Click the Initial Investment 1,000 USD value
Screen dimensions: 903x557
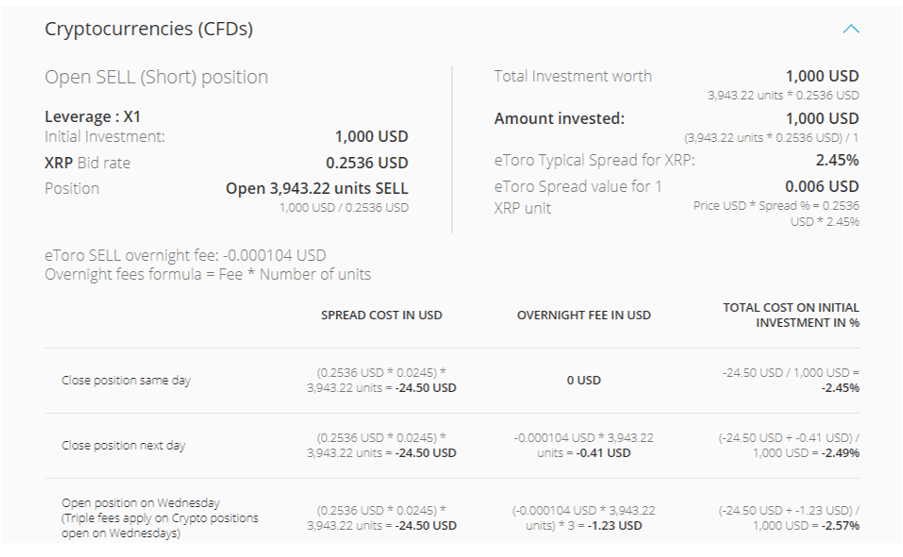(371, 137)
